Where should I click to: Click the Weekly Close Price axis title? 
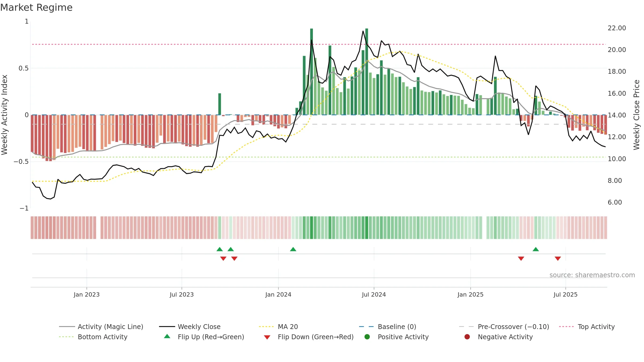(636, 115)
